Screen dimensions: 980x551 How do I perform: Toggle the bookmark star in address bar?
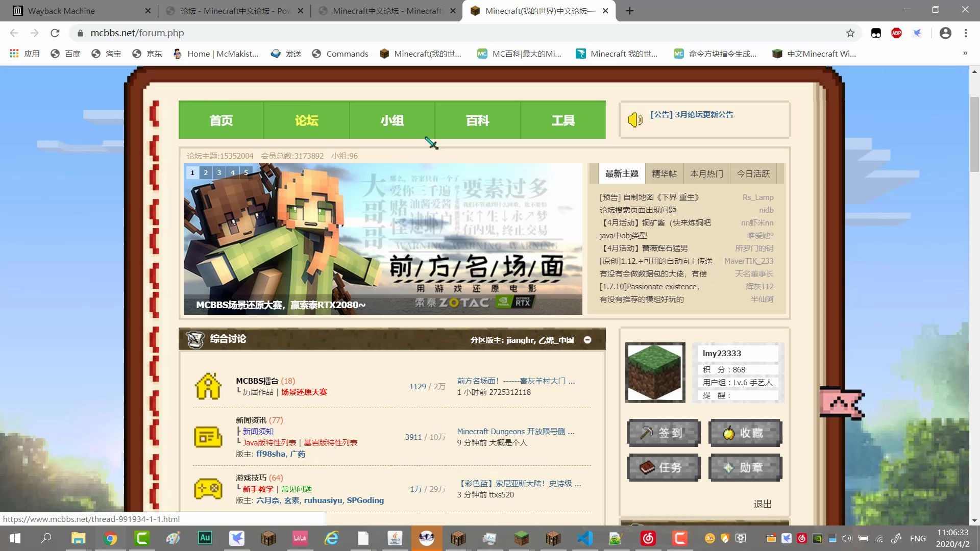coord(850,33)
